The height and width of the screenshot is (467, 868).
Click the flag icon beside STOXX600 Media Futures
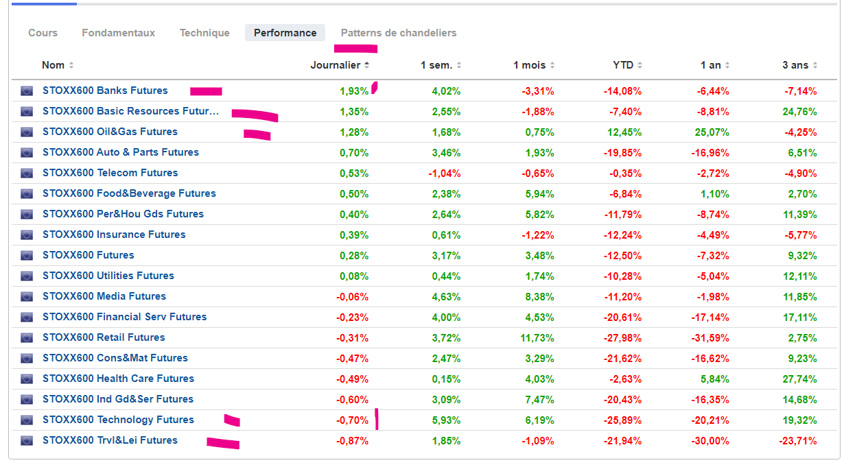[27, 296]
